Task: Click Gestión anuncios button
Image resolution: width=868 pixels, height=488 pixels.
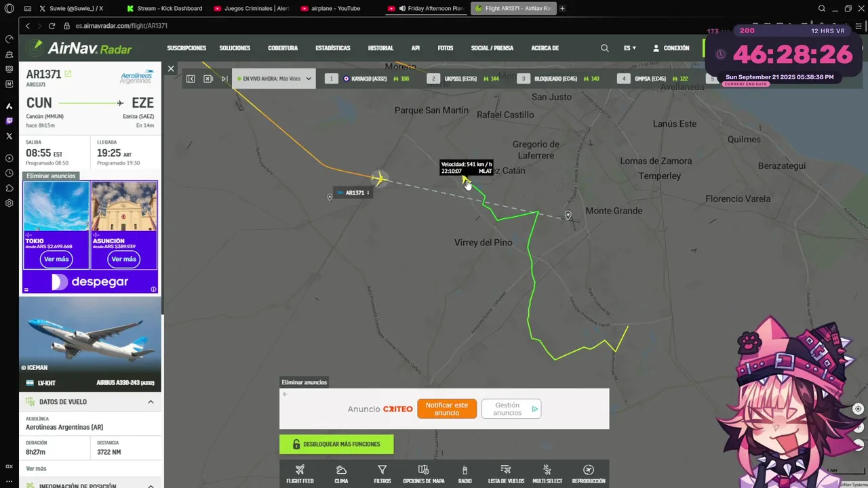Action: click(511, 409)
